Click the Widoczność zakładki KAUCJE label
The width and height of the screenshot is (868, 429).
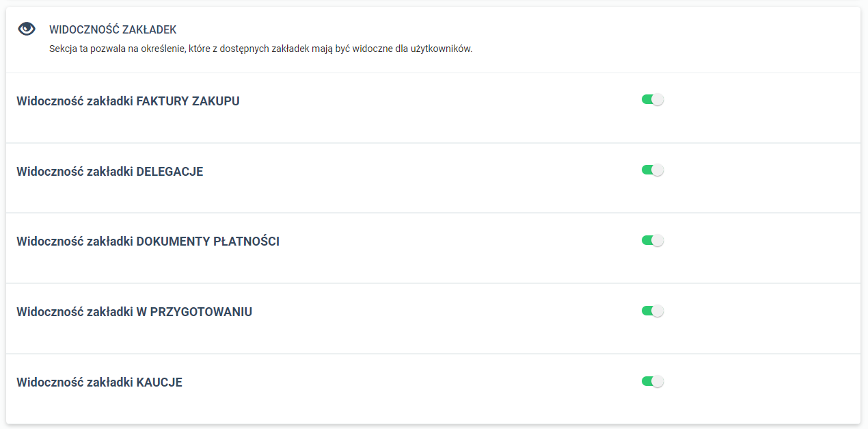(99, 382)
